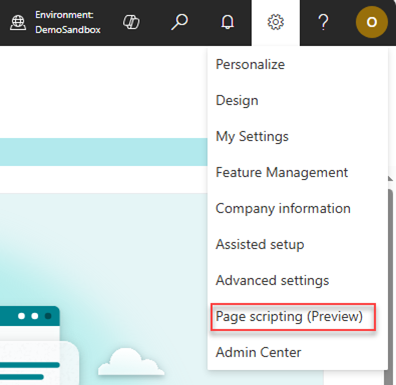Click the search magnifier icon
Screen dimensions: 396x385
[179, 22]
